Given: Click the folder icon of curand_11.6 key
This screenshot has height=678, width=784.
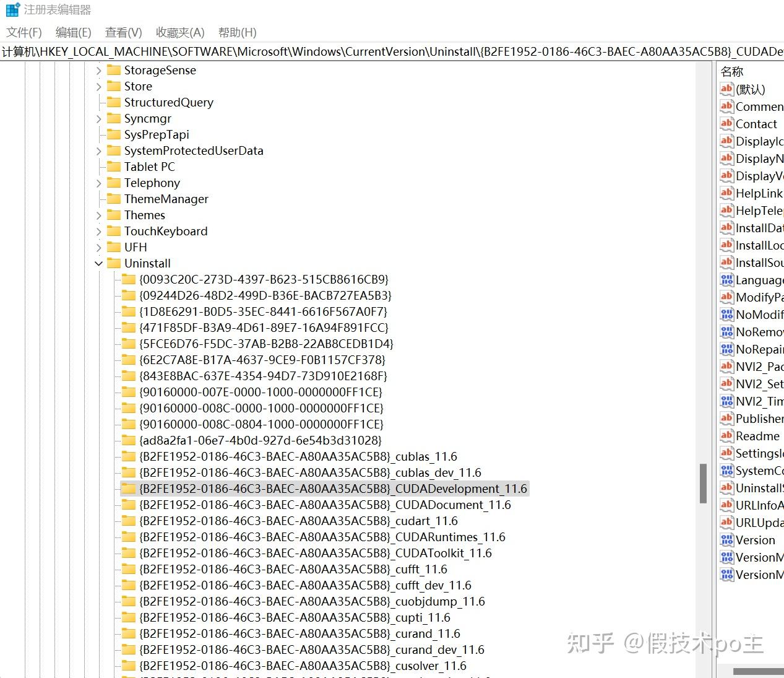Looking at the screenshot, I should (128, 633).
